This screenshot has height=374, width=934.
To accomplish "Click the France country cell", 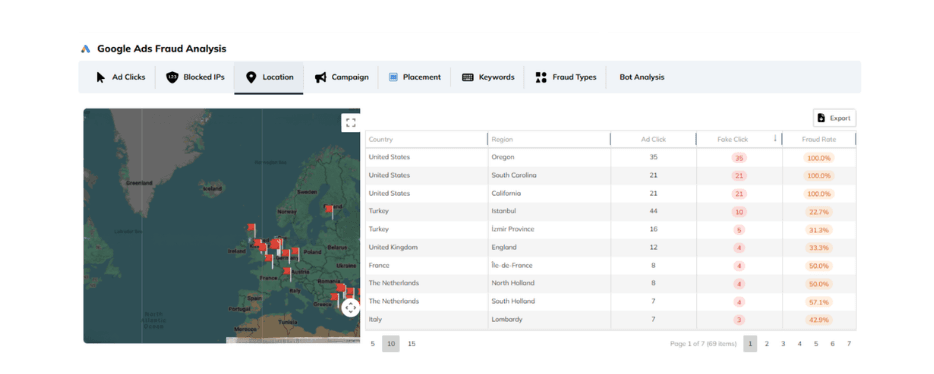I will coord(426,265).
